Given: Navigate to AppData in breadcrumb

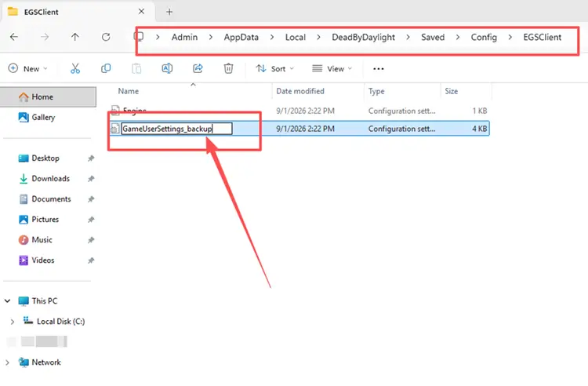Looking at the screenshot, I should (x=241, y=37).
